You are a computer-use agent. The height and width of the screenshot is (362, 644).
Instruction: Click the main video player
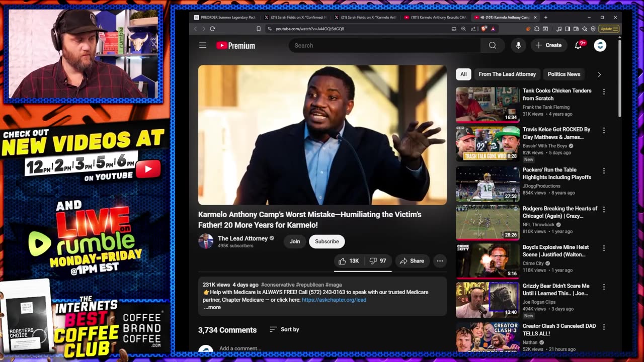coord(323,135)
